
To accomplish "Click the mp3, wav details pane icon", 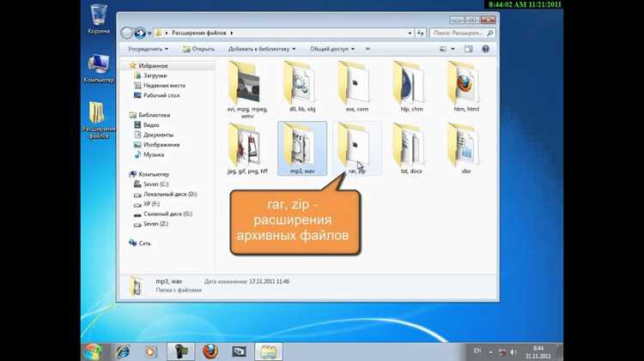I will click(137, 286).
